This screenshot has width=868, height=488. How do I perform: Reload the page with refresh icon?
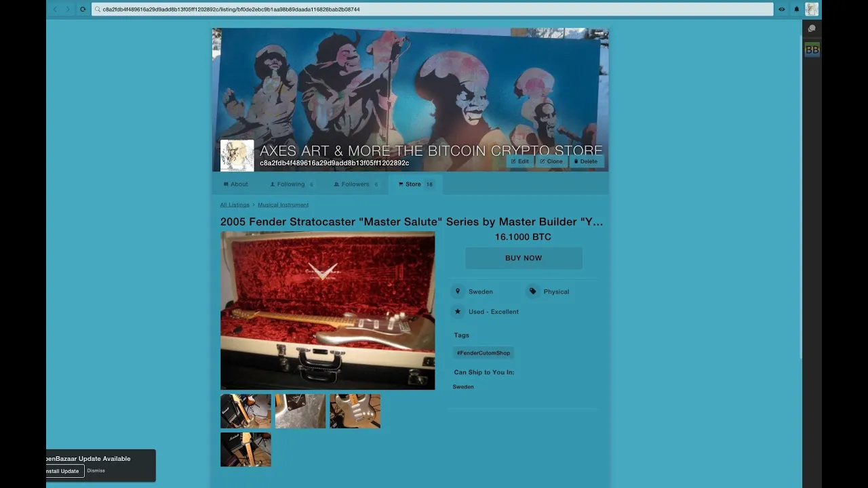pyautogui.click(x=83, y=9)
